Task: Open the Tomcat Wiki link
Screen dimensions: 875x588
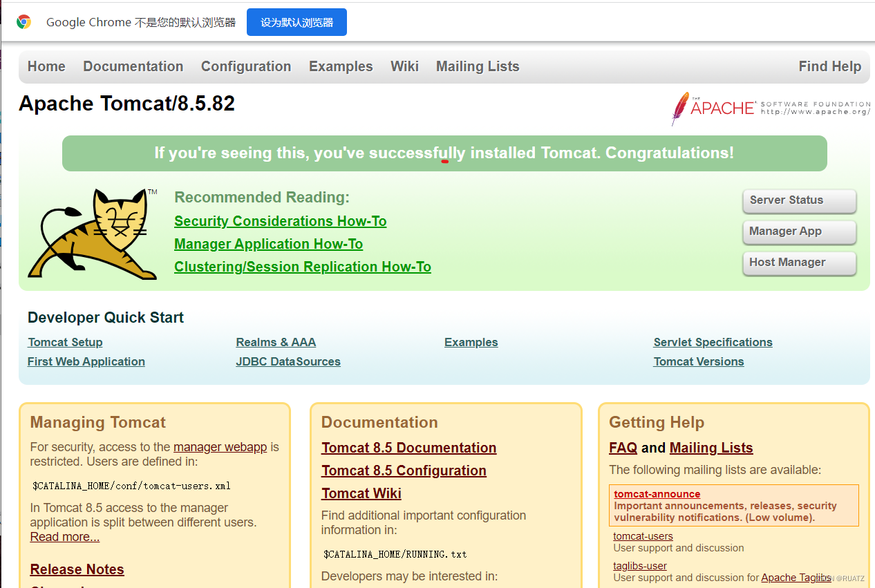Action: 361,493
